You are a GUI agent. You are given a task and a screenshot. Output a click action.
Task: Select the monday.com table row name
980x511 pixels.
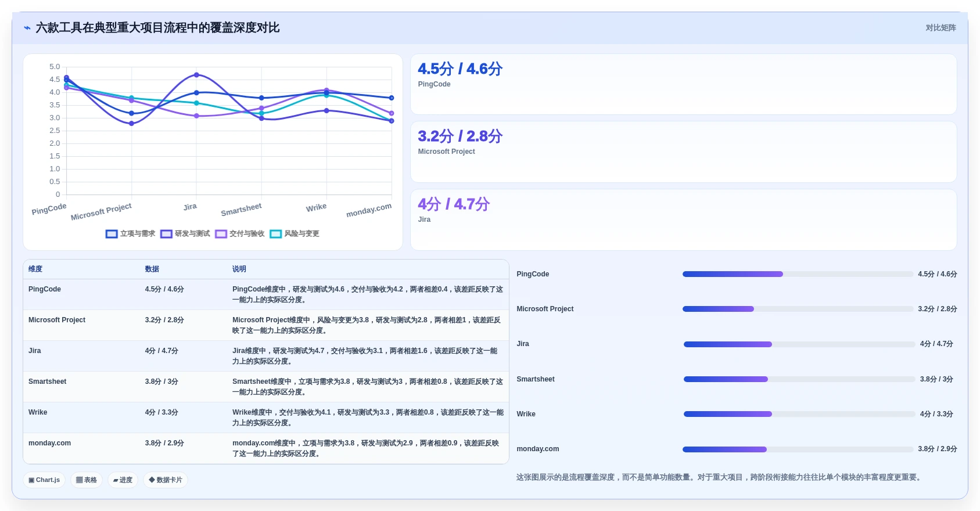[x=50, y=443]
